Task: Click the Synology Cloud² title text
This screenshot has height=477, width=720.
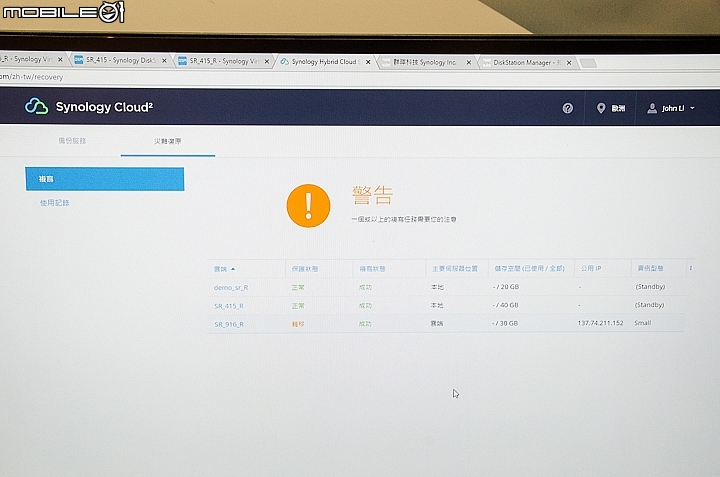Action: click(x=104, y=107)
